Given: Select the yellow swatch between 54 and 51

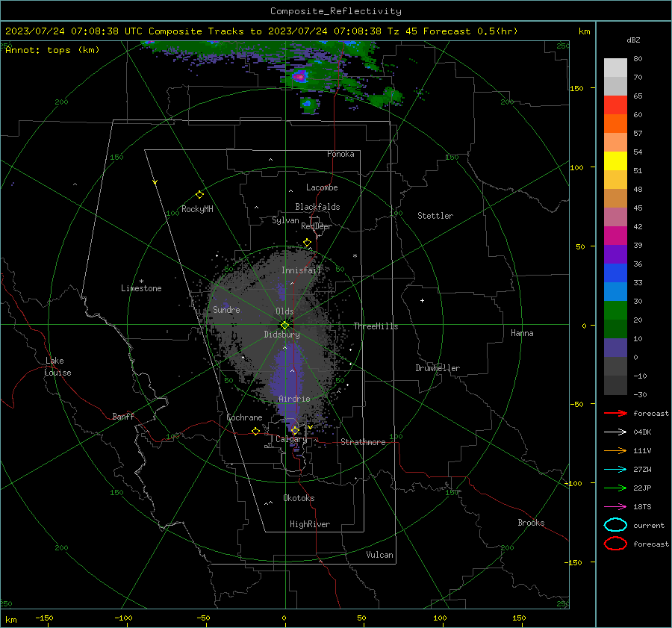Looking at the screenshot, I should pyautogui.click(x=615, y=161).
